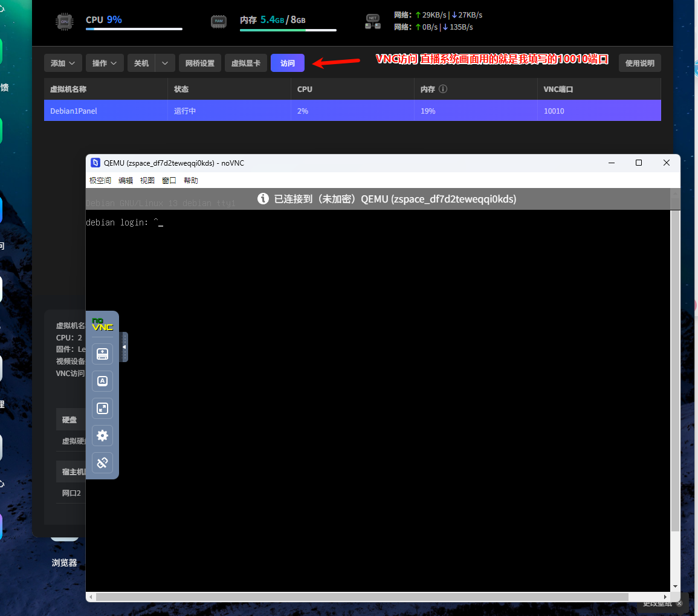Open the 帮助 menu
Image resolution: width=698 pixels, height=616 pixels.
191,181
